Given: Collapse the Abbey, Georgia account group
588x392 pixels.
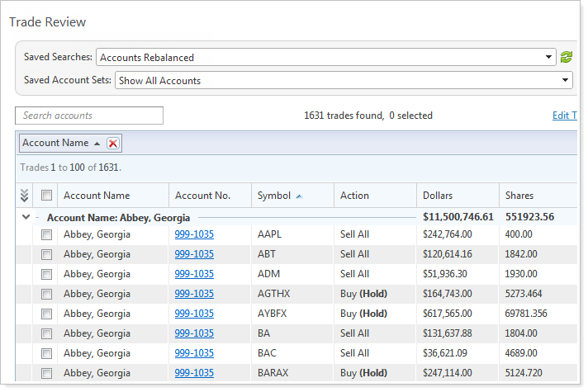Looking at the screenshot, I should (26, 217).
